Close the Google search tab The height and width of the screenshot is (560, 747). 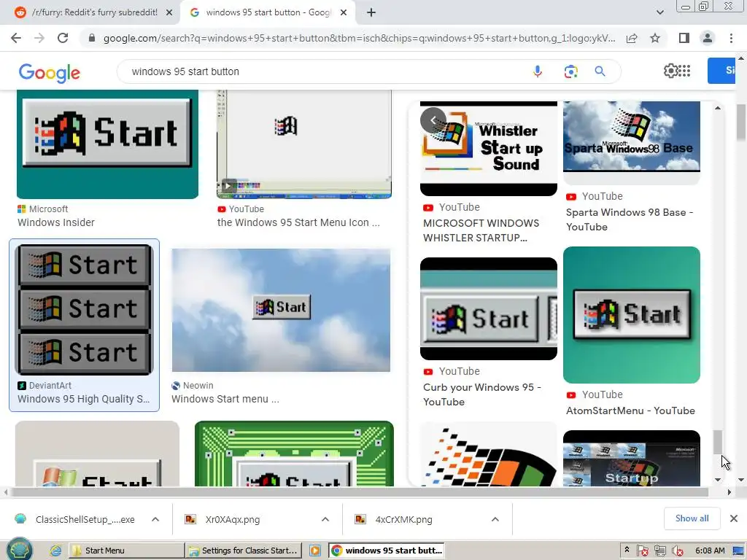click(x=344, y=13)
